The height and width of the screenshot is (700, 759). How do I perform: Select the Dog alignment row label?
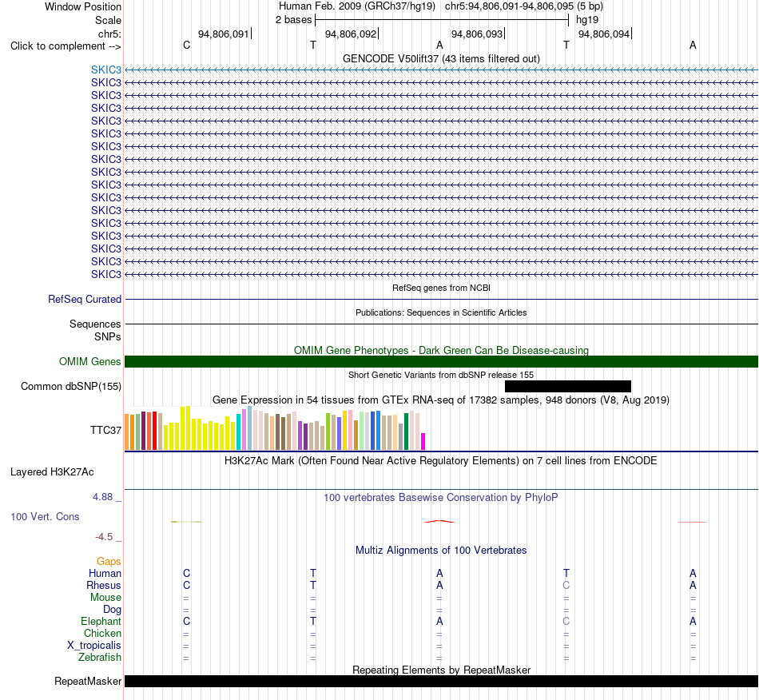click(x=113, y=610)
